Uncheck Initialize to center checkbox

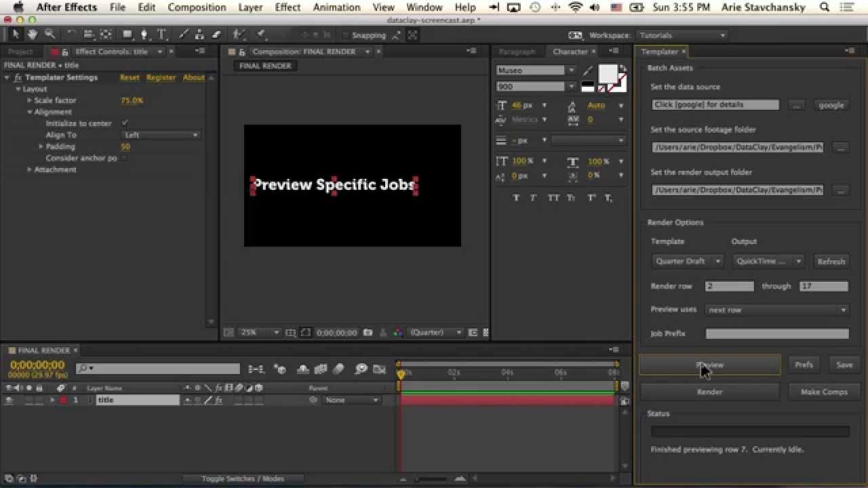click(x=125, y=123)
